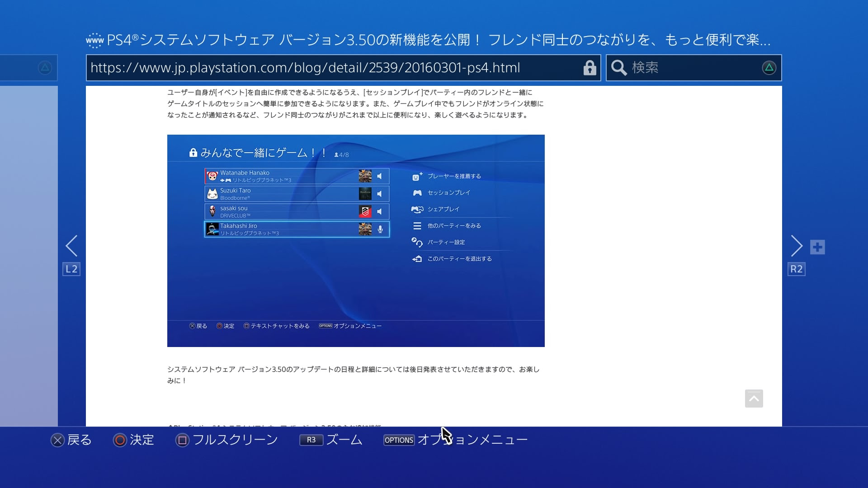Go to next tab with right chevron
The image size is (868, 488).
(x=797, y=246)
